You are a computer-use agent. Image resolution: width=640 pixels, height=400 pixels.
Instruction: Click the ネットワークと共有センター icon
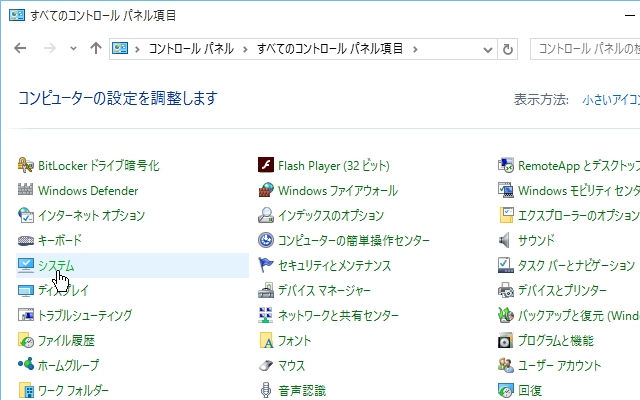click(266, 315)
